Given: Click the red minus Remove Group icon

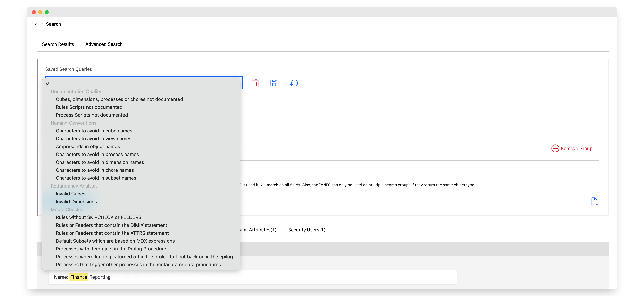Looking at the screenshot, I should click(x=555, y=148).
